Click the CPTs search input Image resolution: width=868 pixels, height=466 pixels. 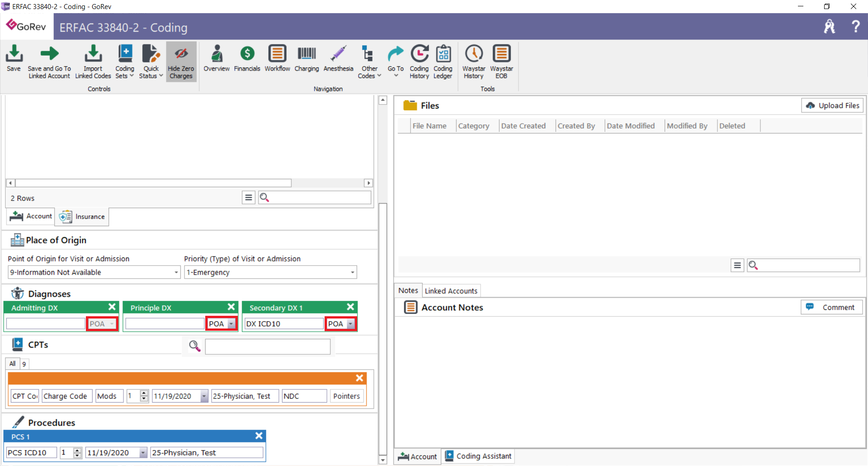tap(268, 347)
